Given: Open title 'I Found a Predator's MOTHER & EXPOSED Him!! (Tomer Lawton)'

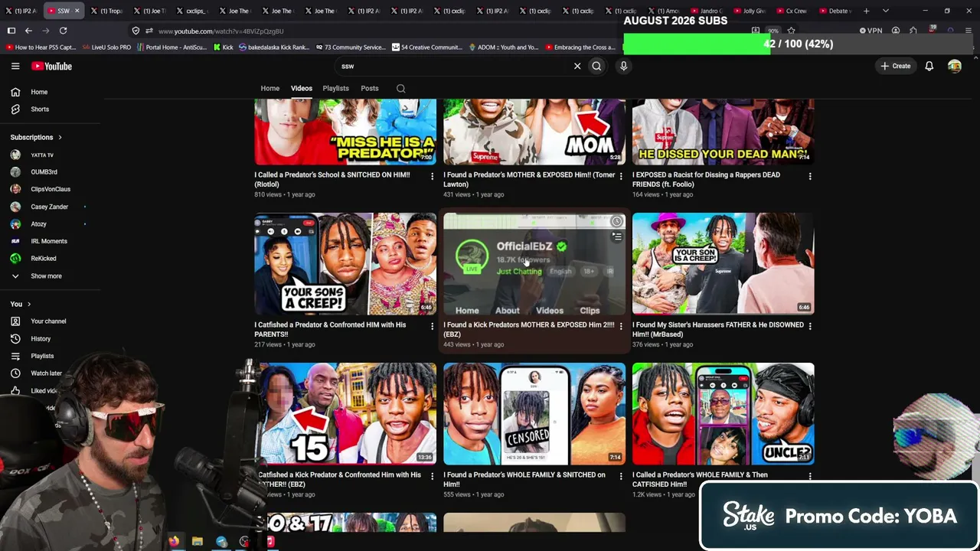Looking at the screenshot, I should click(529, 180).
